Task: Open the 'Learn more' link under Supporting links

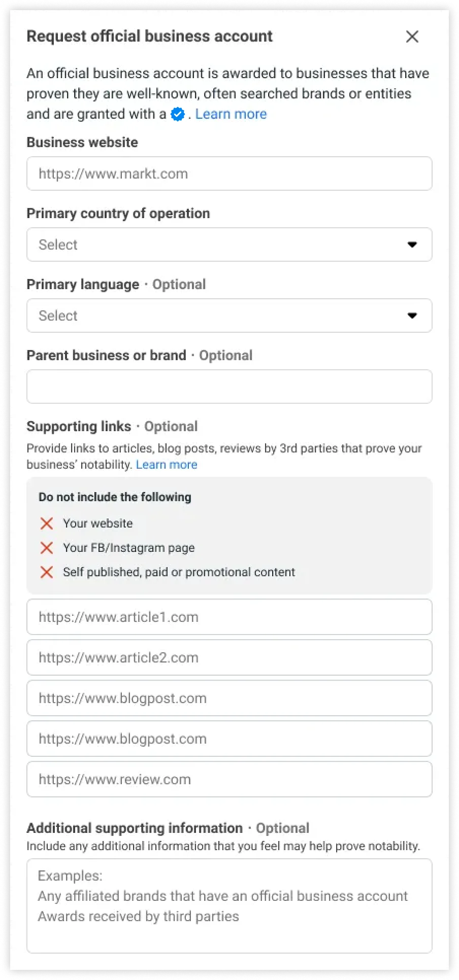Action: (167, 464)
